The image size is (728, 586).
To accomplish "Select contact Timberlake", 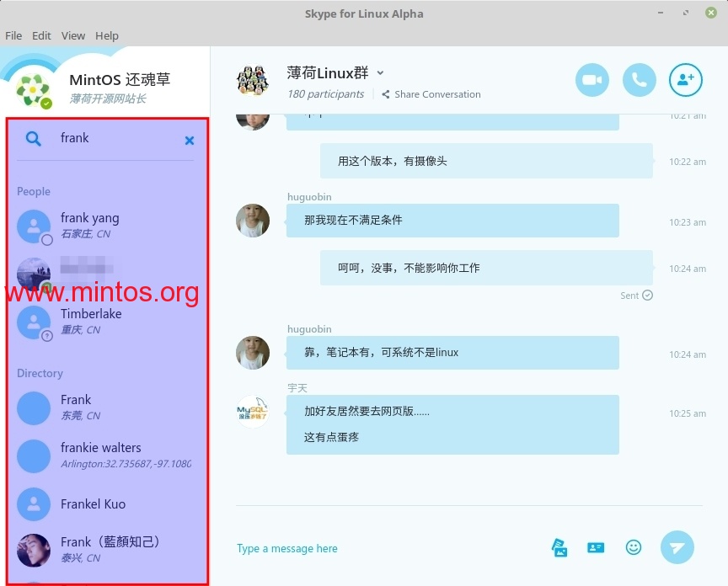I will [x=107, y=322].
